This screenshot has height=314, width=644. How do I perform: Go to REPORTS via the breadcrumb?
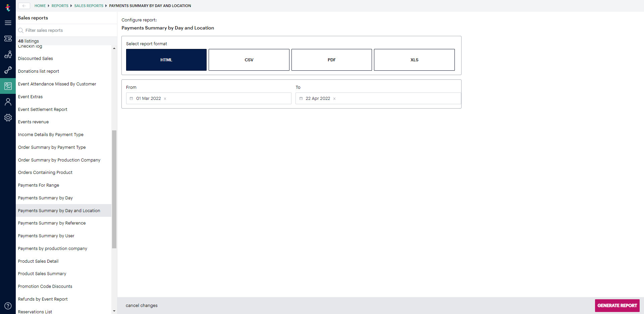pyautogui.click(x=60, y=6)
